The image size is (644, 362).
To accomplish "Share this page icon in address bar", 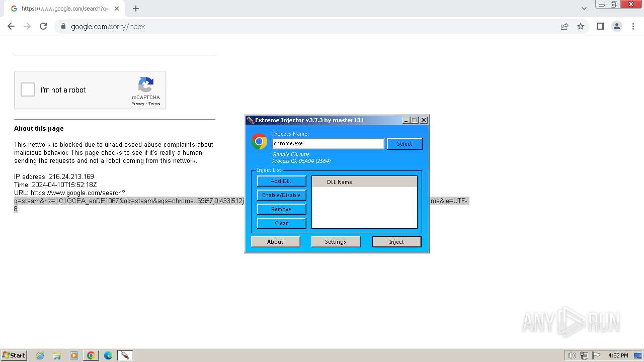I will click(565, 26).
